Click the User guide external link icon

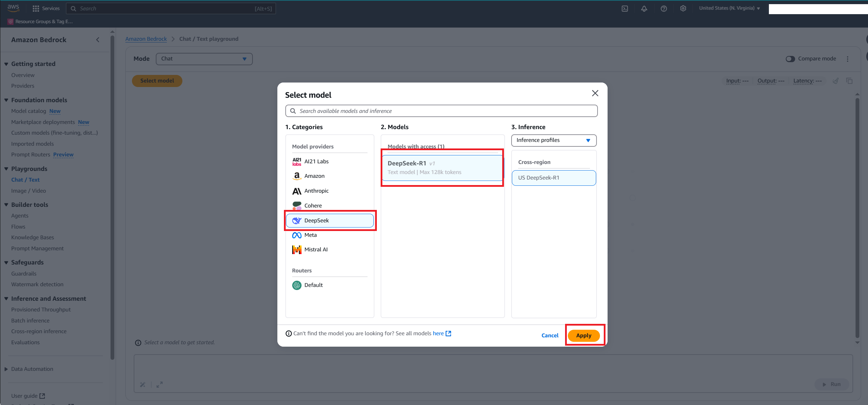[42, 396]
